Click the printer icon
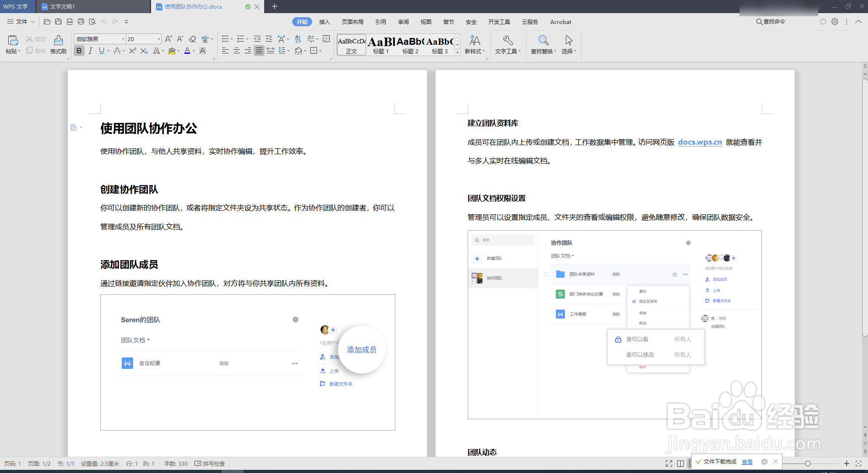This screenshot has width=868, height=473. click(81, 22)
